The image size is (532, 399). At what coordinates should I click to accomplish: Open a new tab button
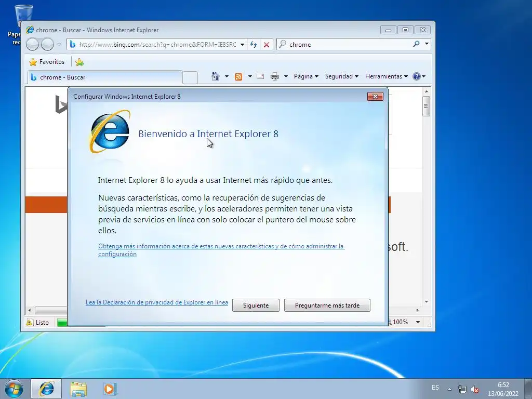point(190,78)
